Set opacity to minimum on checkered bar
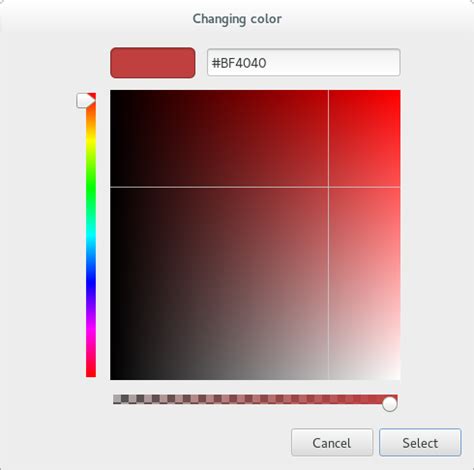This screenshot has width=474, height=470. click(114, 399)
